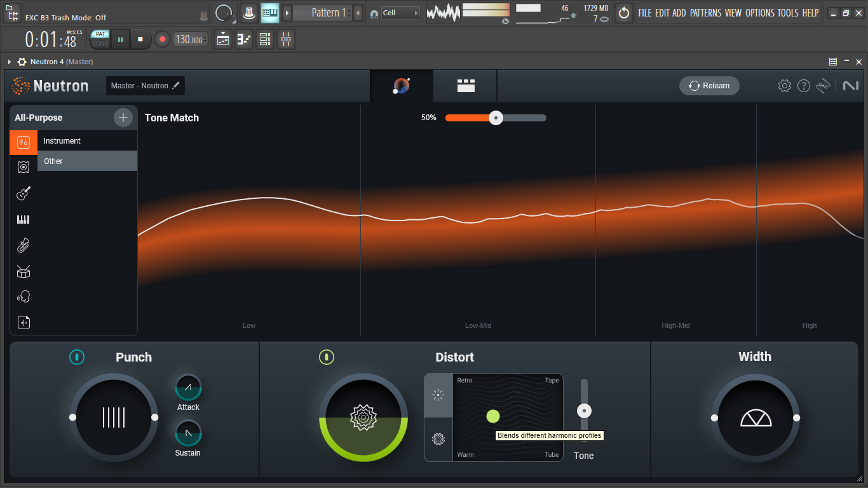Open the Master - Neutron preset name field
868x488 pixels.
(145, 86)
